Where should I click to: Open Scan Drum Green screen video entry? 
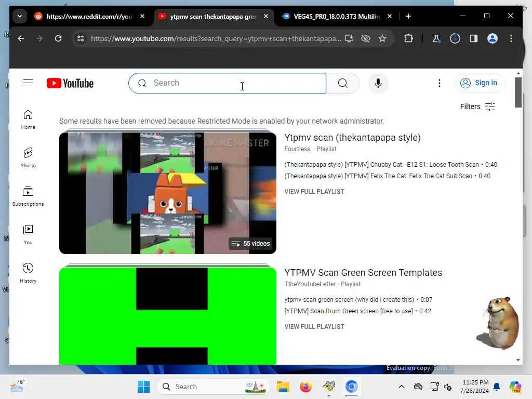(357, 311)
